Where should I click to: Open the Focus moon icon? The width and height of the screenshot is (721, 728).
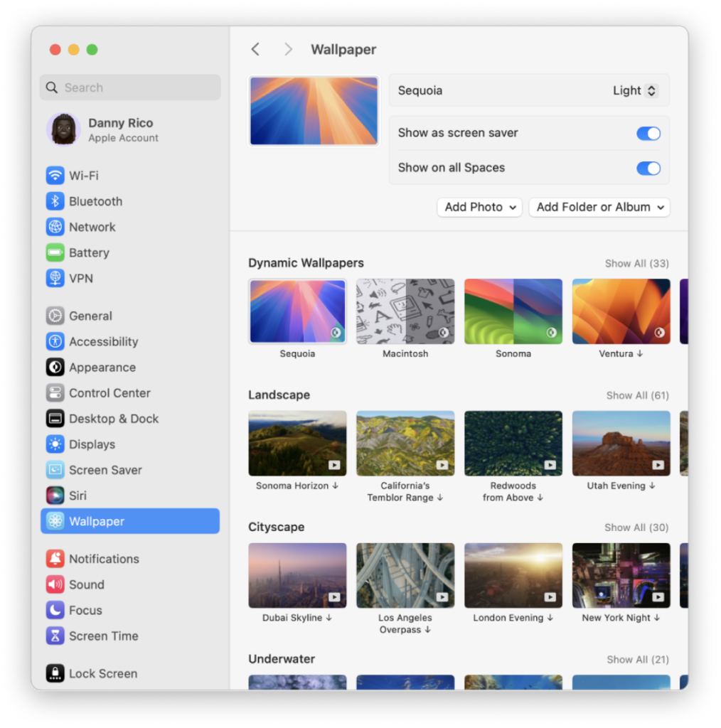(55, 610)
